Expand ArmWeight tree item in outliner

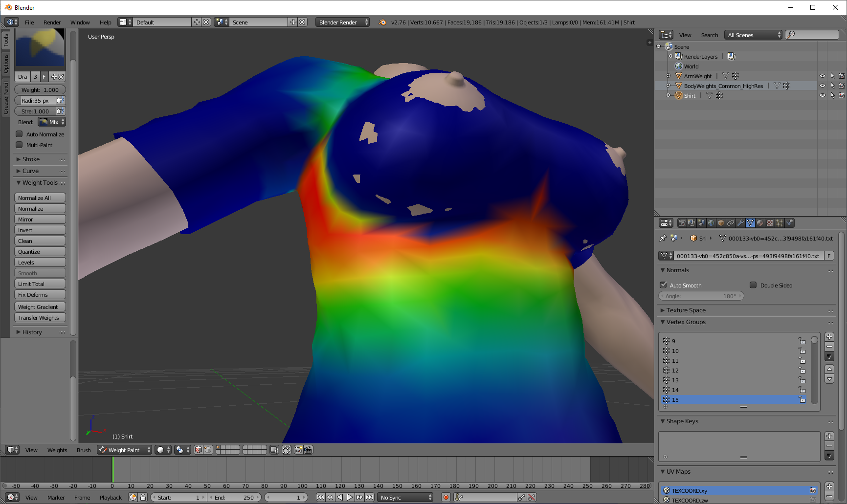pos(668,76)
